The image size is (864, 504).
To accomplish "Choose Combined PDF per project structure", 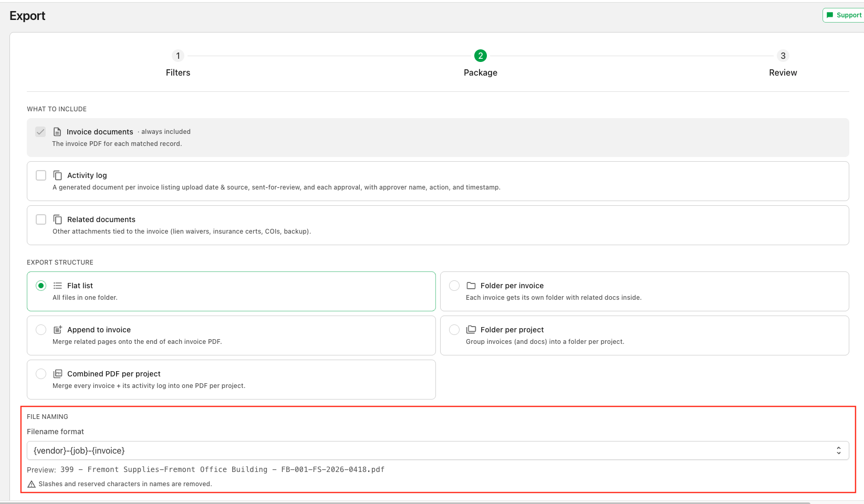I will (41, 374).
